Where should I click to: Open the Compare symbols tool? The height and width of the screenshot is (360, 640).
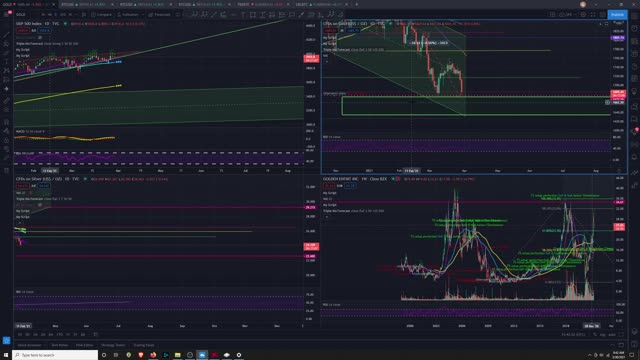(102, 14)
